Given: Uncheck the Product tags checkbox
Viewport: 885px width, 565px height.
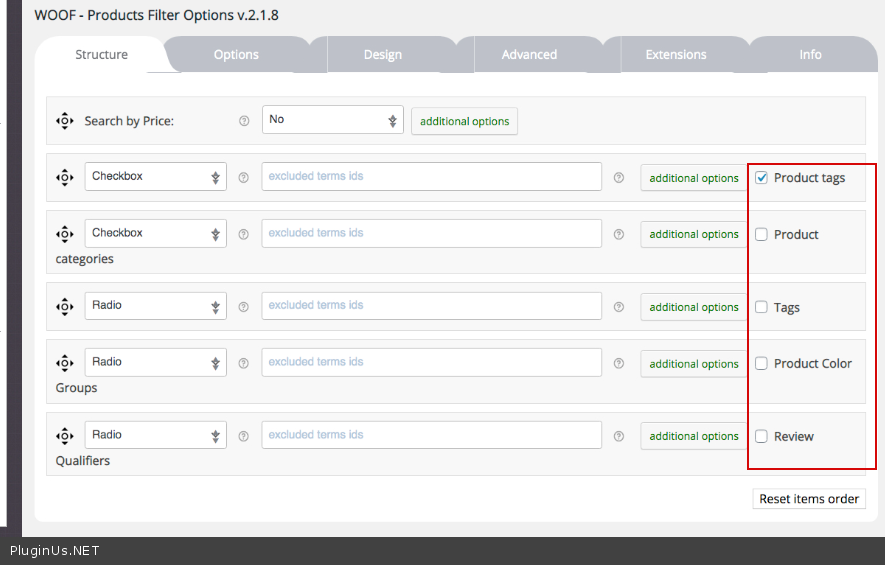Looking at the screenshot, I should 762,178.
